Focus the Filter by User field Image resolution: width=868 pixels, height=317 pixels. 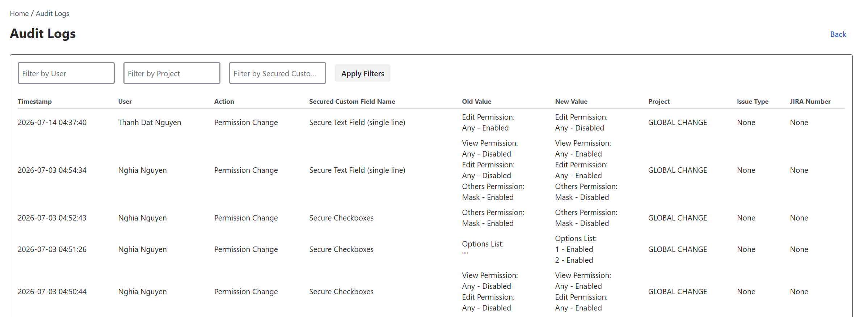pos(66,73)
